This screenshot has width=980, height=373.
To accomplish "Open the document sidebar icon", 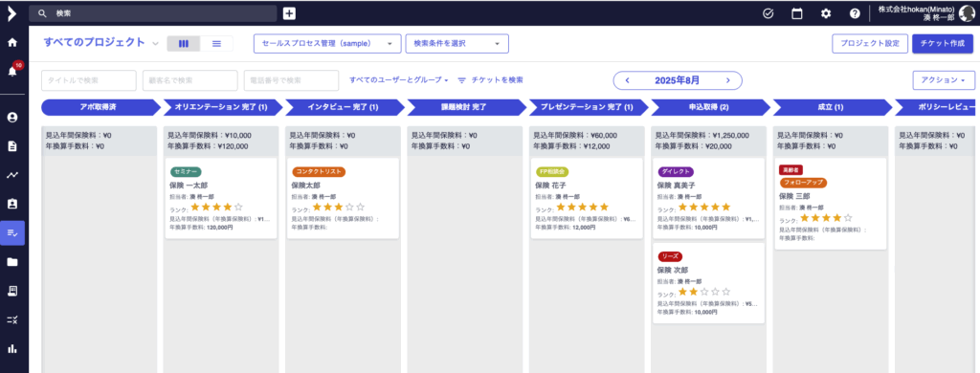I will (12, 146).
